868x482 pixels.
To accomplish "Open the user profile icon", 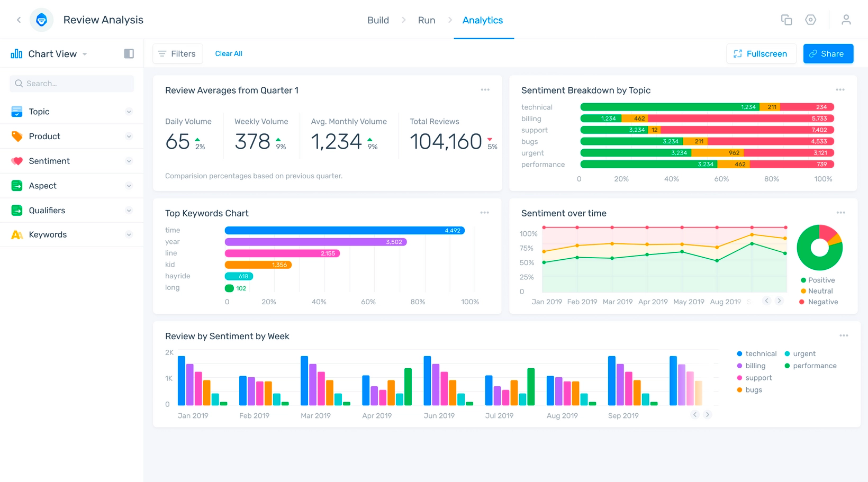I will coord(846,20).
